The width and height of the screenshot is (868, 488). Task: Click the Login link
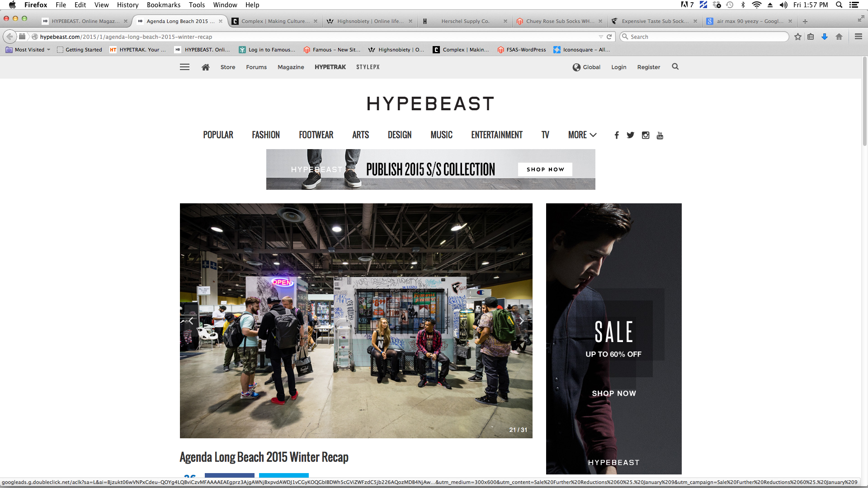tap(619, 67)
